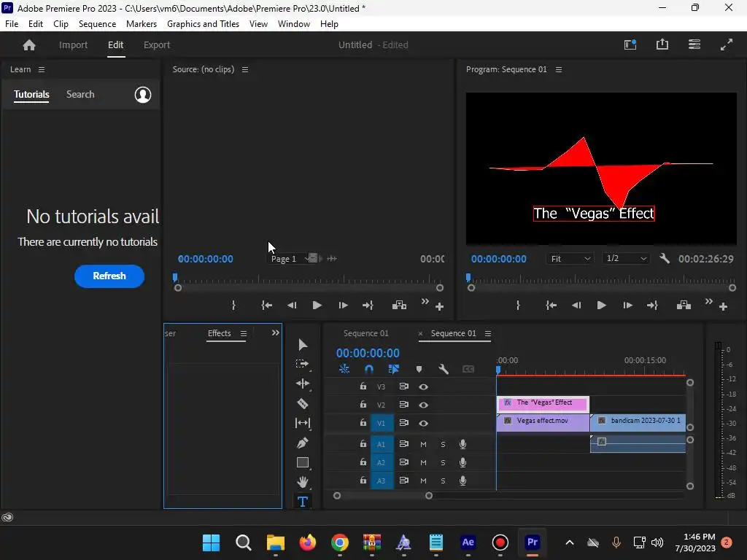Viewport: 747px width, 560px height.
Task: Open the Creative Cloud status icon
Action: (x=7, y=517)
